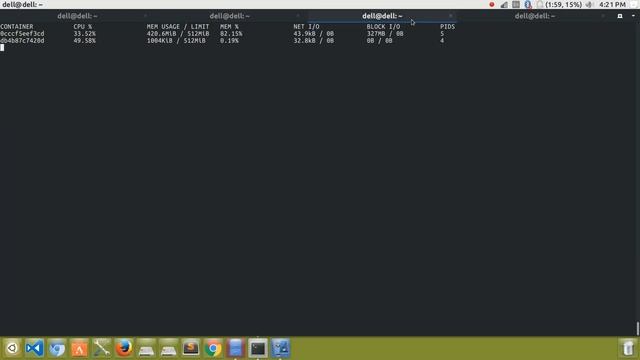Image resolution: width=640 pixels, height=360 pixels.
Task: Open the sound volume indicator
Action: pos(590,4)
